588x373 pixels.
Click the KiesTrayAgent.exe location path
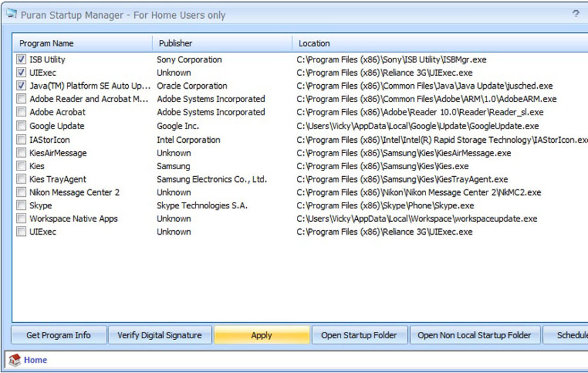pyautogui.click(x=402, y=179)
